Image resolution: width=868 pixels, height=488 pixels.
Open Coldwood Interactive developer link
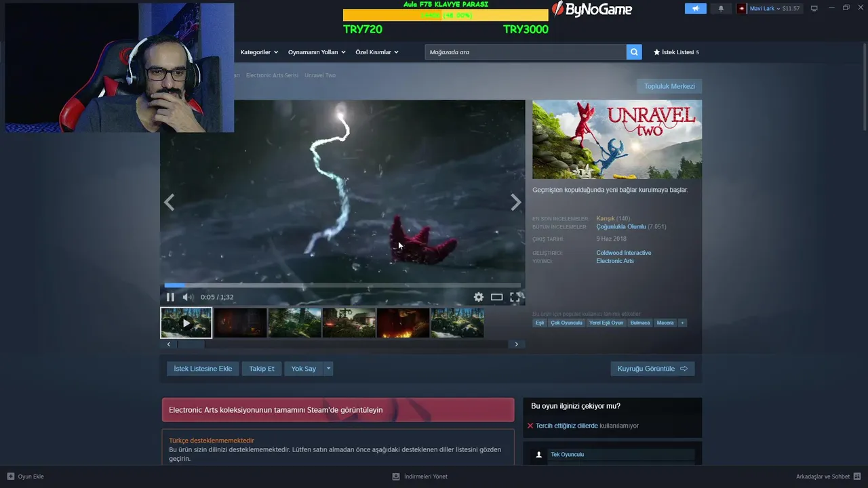point(624,253)
